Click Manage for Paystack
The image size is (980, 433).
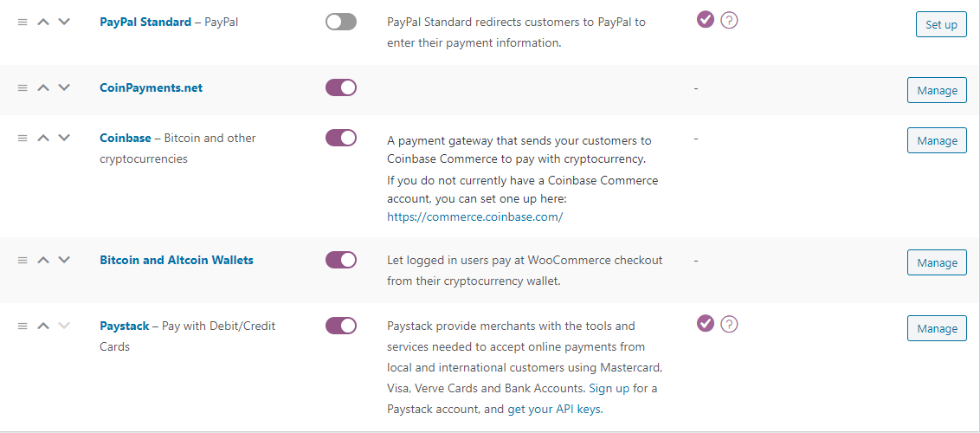(937, 329)
